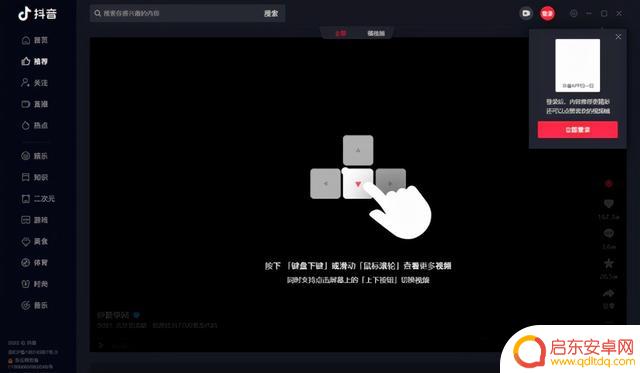Select the red highlighted tab above video
The height and width of the screenshot is (373, 640).
[341, 33]
